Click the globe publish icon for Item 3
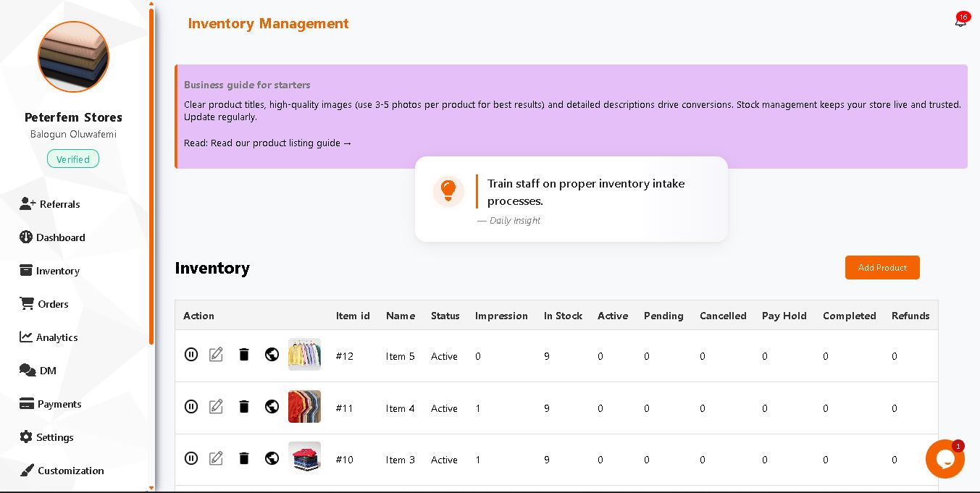Viewport: 980px width, 493px height. (x=272, y=458)
